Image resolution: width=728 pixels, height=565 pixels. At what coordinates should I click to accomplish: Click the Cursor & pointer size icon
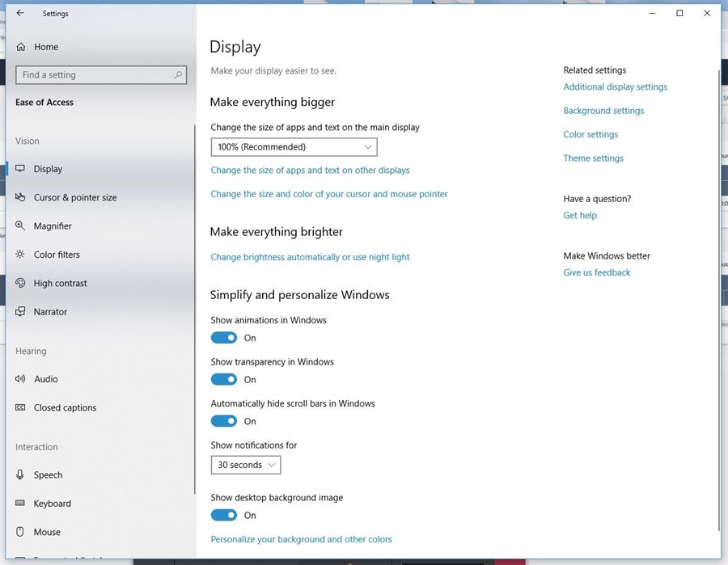pos(20,197)
